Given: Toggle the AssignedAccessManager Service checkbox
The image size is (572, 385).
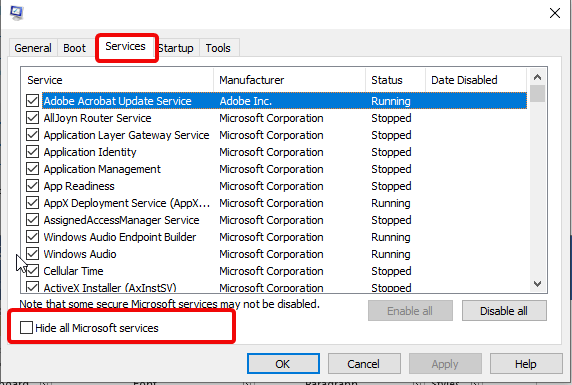Looking at the screenshot, I should pyautogui.click(x=32, y=220).
